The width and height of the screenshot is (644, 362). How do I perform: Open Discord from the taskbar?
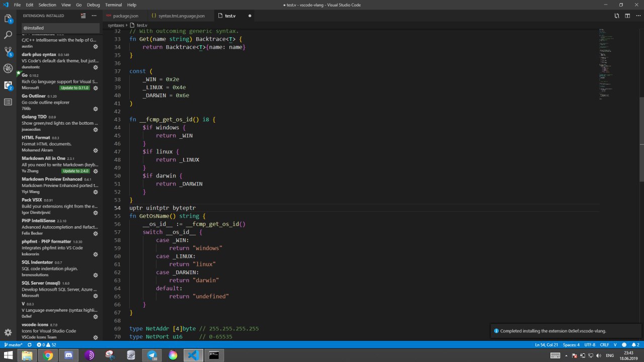coord(69,355)
